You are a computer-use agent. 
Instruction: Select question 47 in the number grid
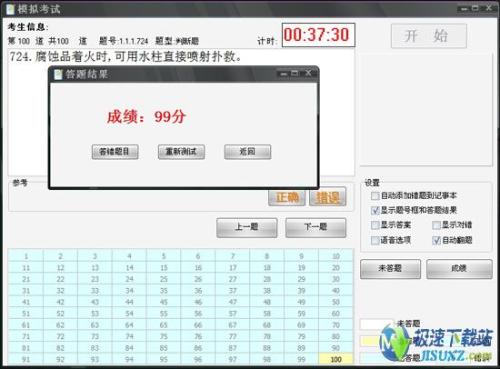(x=233, y=302)
